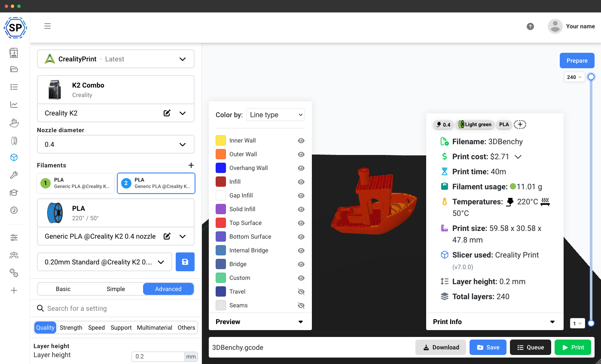The image size is (601, 364).
Task: Click the SP logo
Action: click(x=15, y=28)
